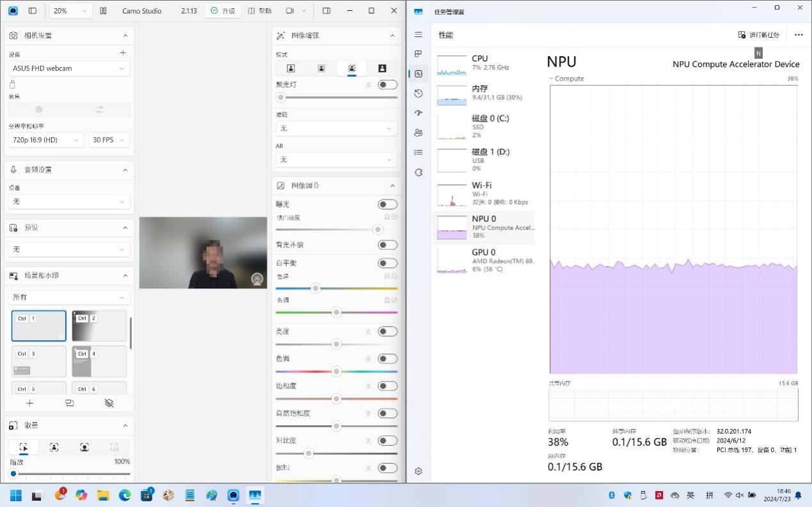This screenshot has height=507, width=812.
Task: Click the duplicate scene overlay icon
Action: (69, 403)
